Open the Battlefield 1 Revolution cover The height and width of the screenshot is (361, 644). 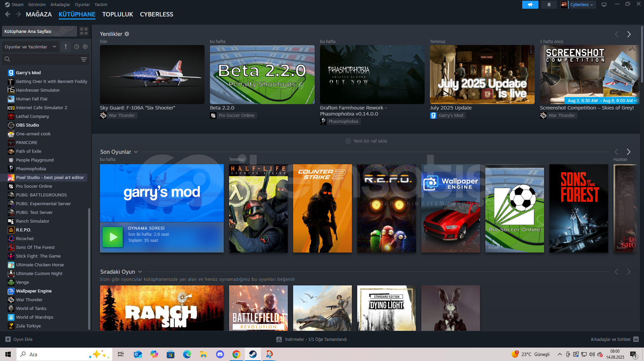point(258,308)
